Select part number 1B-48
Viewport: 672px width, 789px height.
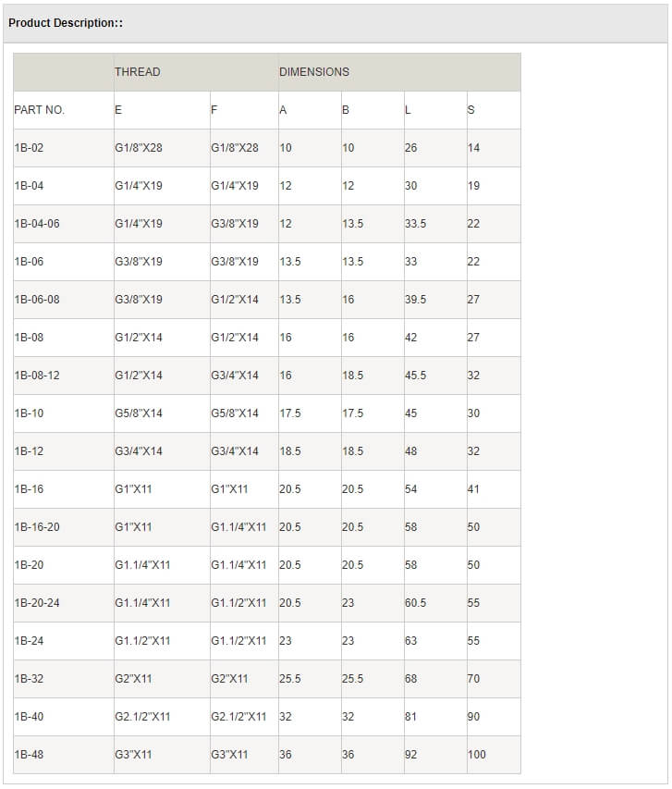(30, 755)
